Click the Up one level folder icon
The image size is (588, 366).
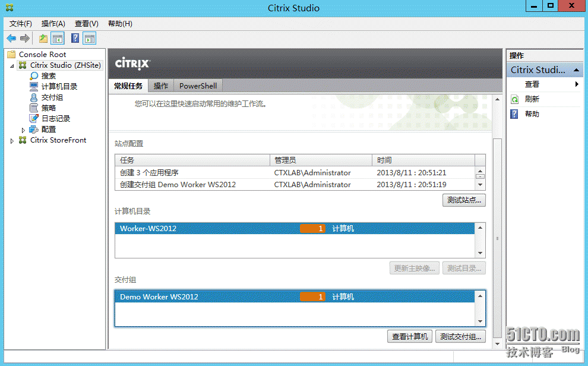[43, 38]
